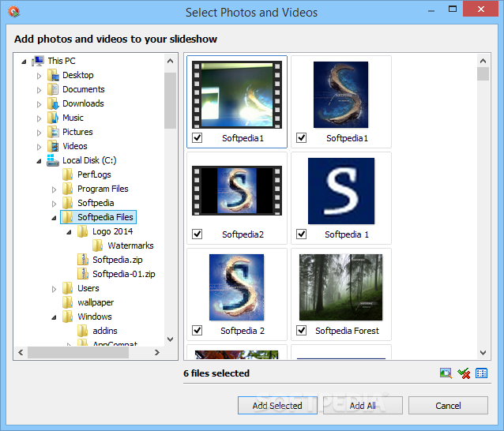
Task: Click the preview image icon near files selected
Action: [x=446, y=373]
